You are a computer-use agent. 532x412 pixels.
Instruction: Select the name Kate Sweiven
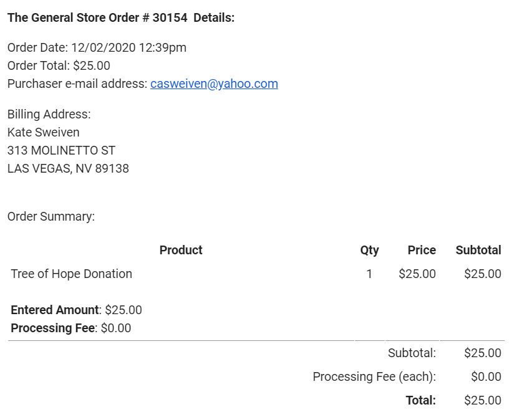coord(44,132)
